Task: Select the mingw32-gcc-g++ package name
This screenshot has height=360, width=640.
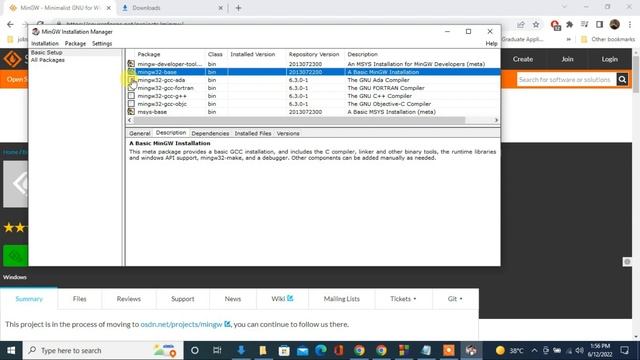Action: [162, 96]
